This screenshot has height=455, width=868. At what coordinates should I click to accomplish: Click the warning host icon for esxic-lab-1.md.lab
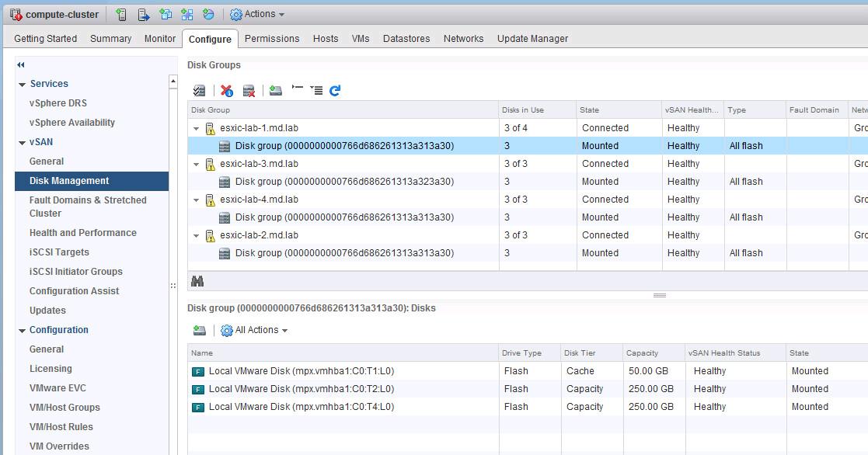pyautogui.click(x=211, y=128)
